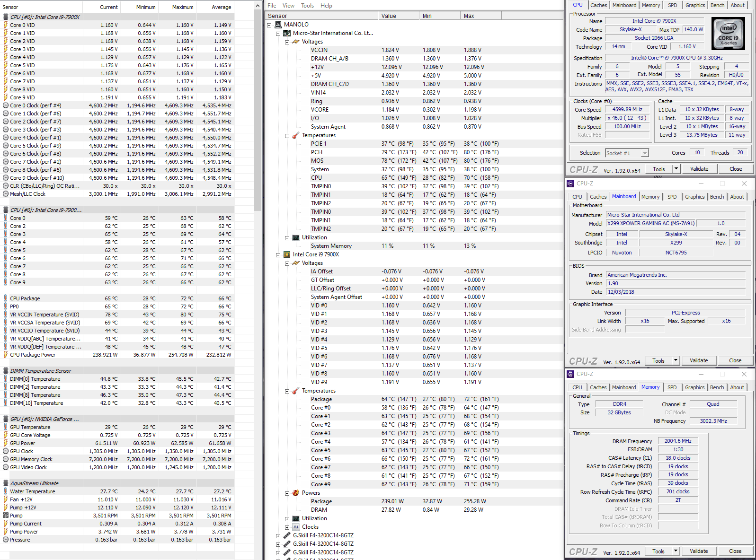Open the File menu in HWMonitor
The image size is (756, 560).
[272, 6]
